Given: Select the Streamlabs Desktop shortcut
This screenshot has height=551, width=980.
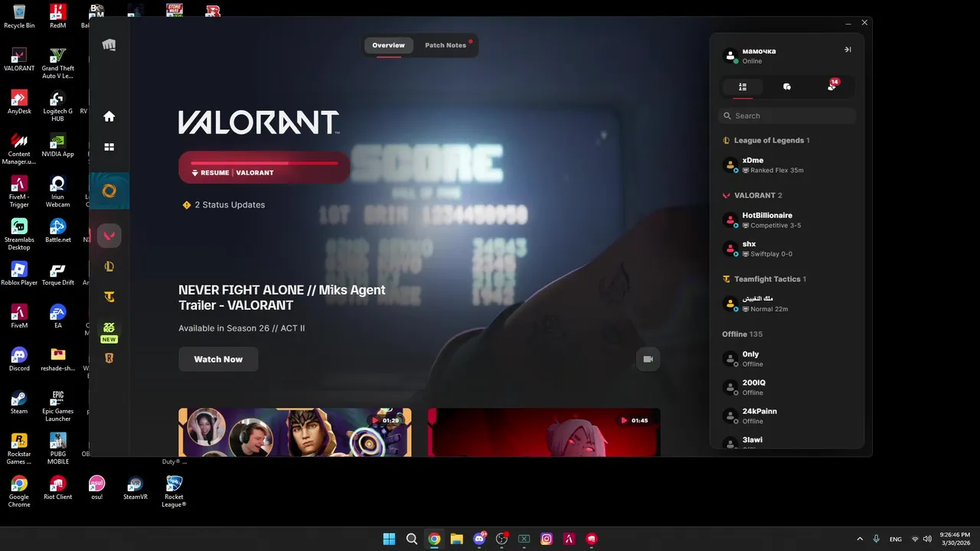Looking at the screenshot, I should point(19,234).
